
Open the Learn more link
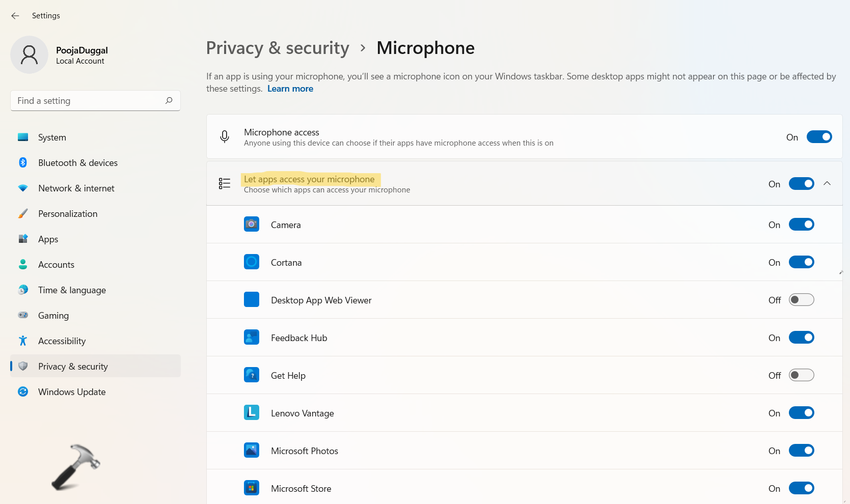[290, 89]
